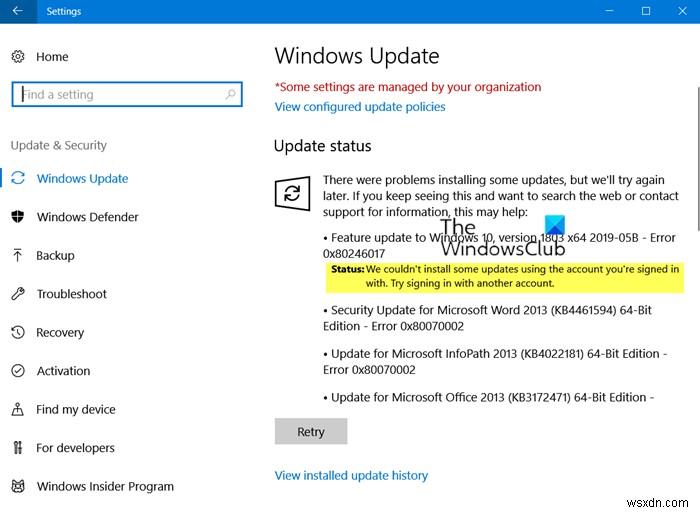Click the InfoPath 2013 KB4022181 error text
Screen dimensions: 700x513
click(495, 362)
